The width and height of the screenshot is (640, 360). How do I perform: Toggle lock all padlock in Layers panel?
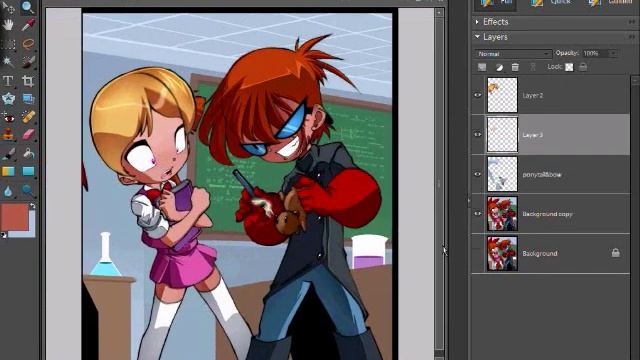click(583, 67)
